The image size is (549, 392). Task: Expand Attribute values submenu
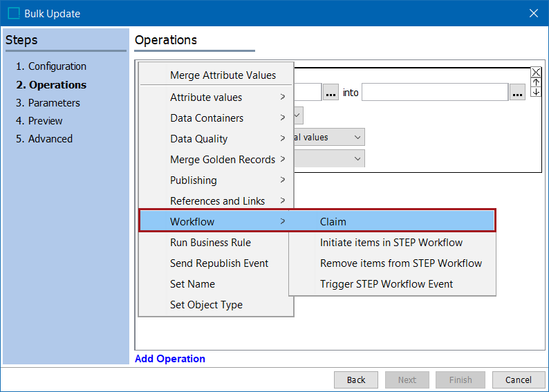click(x=216, y=97)
